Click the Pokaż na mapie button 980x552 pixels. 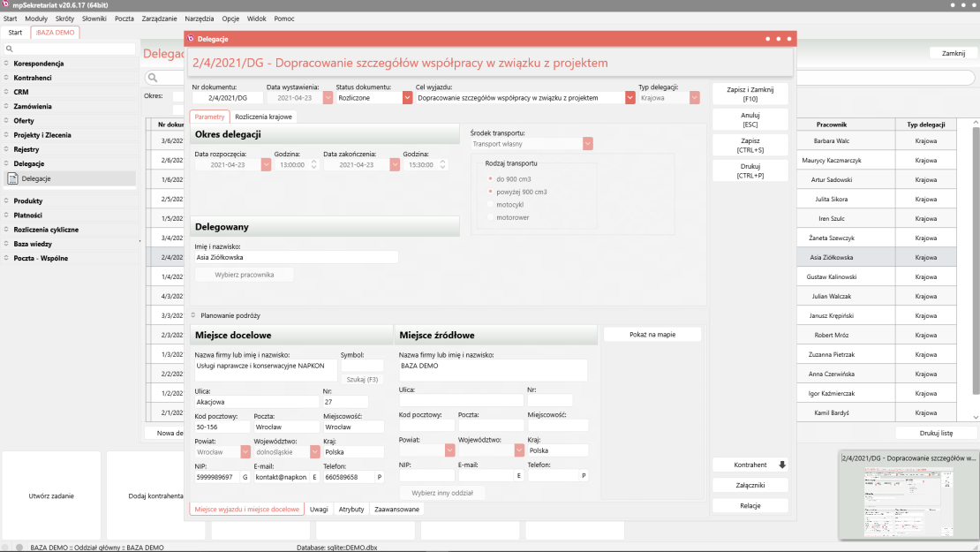pos(652,335)
